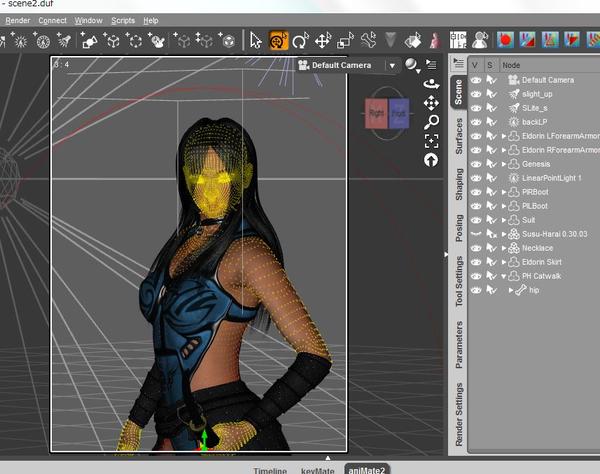The image size is (600, 474).
Task: Switch to the Surfaces side tab
Action: 458,136
